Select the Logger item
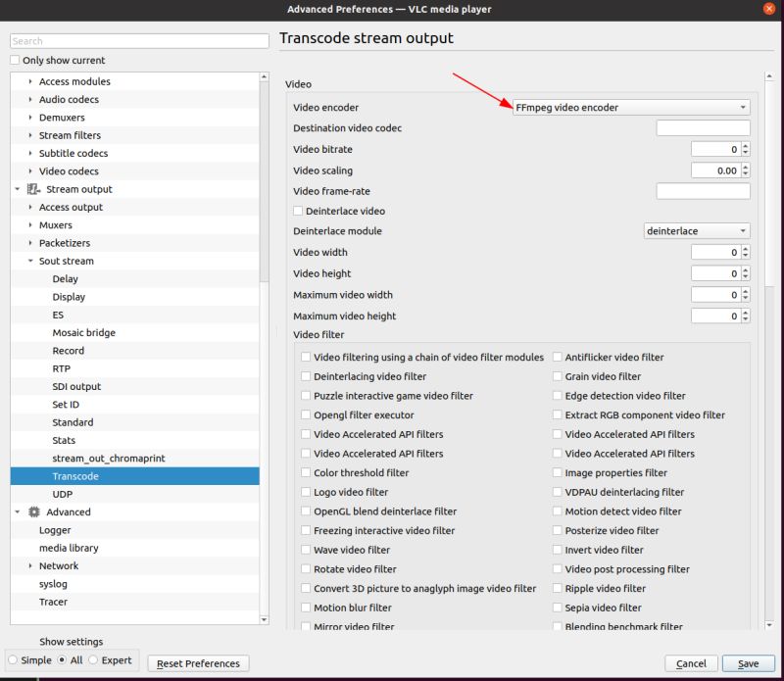This screenshot has height=681, width=784. click(55, 530)
